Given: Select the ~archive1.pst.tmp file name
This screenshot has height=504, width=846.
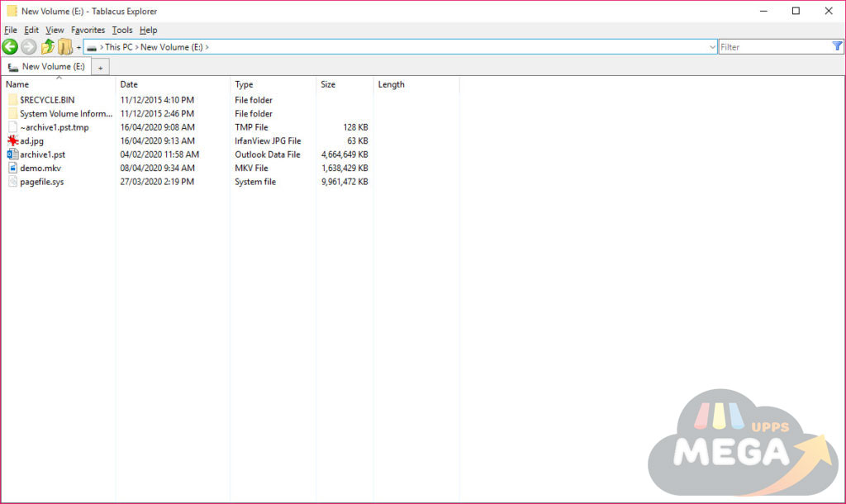Looking at the screenshot, I should [x=55, y=127].
